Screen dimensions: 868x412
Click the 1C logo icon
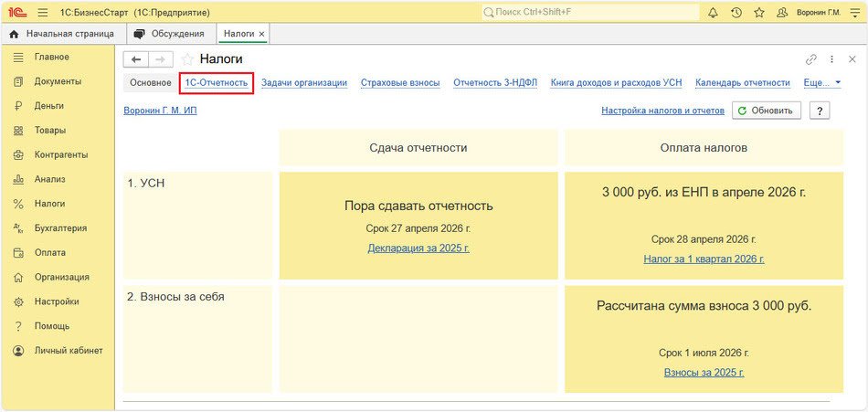tap(18, 12)
